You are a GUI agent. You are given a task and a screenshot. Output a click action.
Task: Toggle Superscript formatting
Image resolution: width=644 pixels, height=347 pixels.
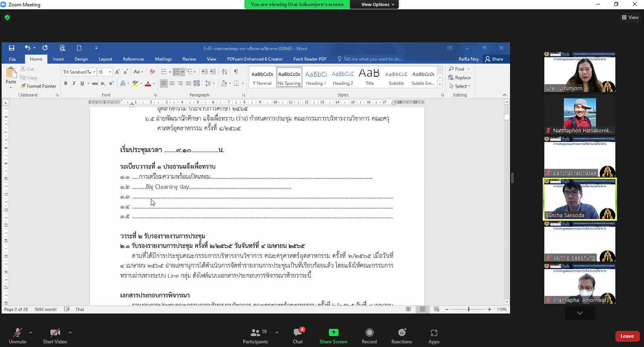click(111, 84)
